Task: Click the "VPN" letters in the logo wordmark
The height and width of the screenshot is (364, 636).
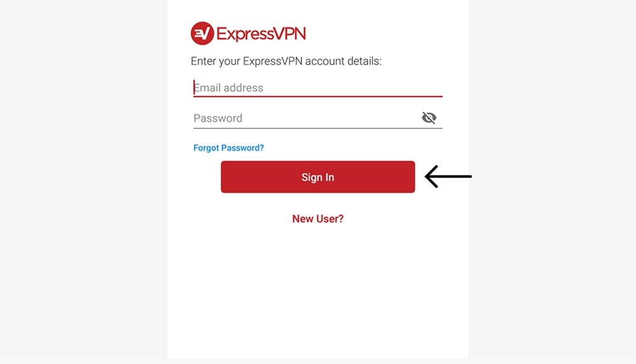Action: click(290, 34)
